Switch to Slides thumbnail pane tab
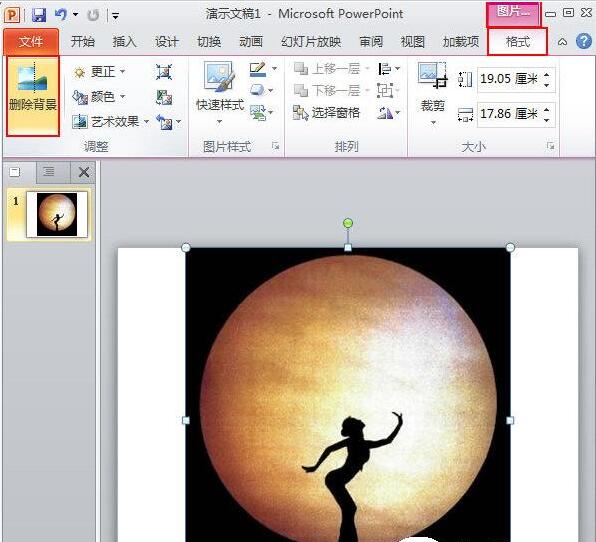 coord(15,172)
